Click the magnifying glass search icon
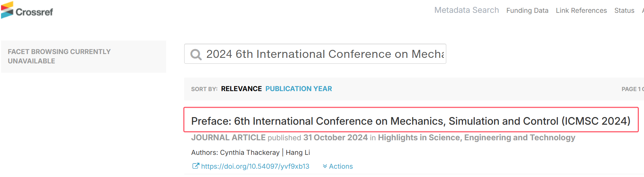644x177 pixels. (x=196, y=54)
